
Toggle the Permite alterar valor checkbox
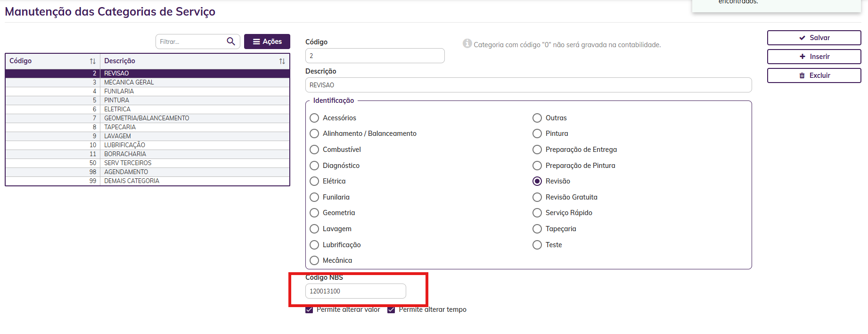coord(309,310)
